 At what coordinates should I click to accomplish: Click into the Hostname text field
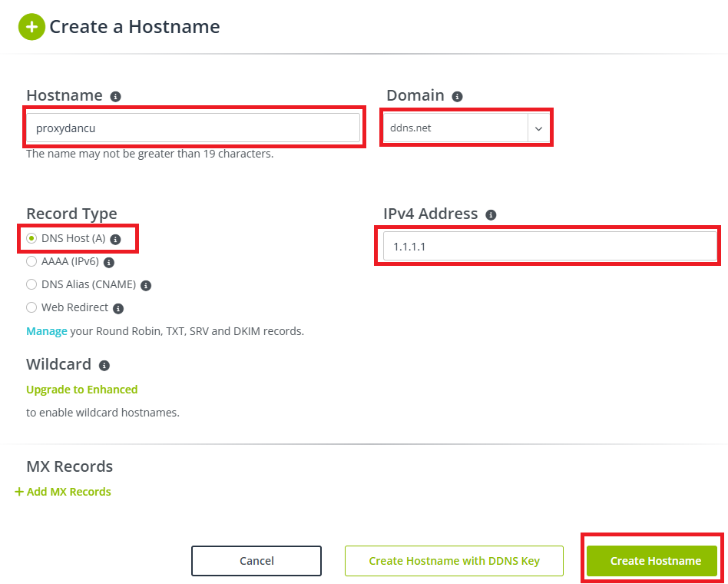click(193, 128)
